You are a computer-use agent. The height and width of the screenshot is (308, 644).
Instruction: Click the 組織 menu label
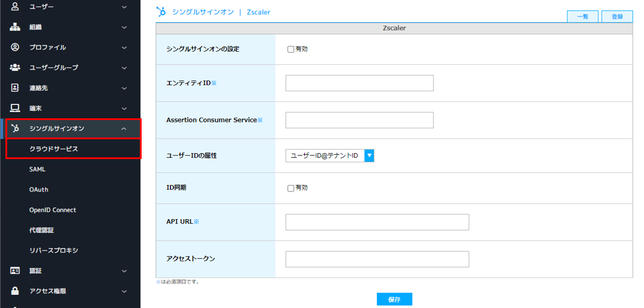pos(35,27)
